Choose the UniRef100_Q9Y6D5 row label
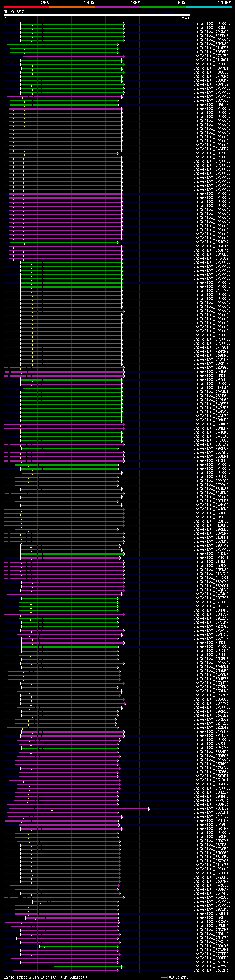Screen dimensions: 235x980 pyautogui.click(x=211, y=379)
